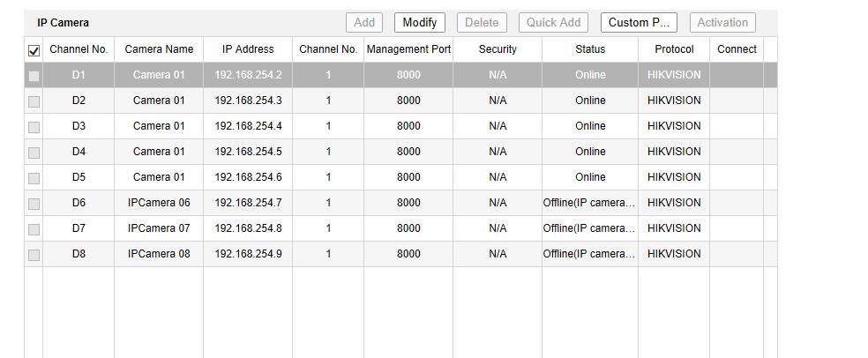Click the Quick Add button

553,23
